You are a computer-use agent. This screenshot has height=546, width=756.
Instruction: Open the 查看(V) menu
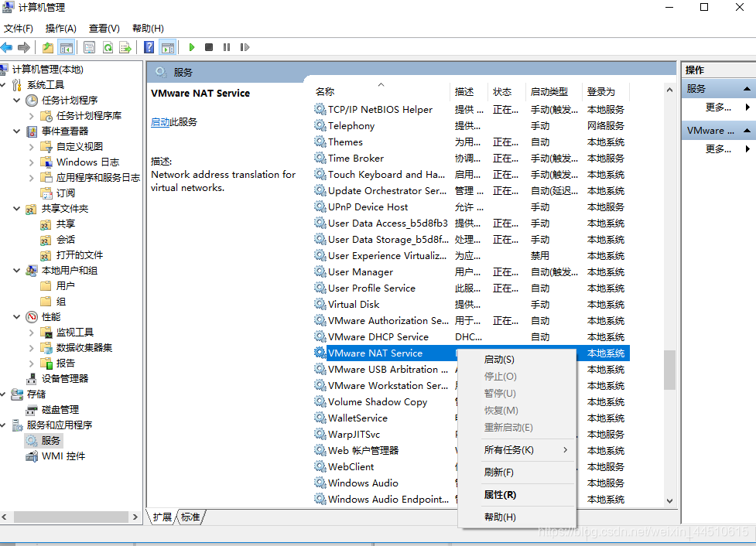[x=104, y=29]
